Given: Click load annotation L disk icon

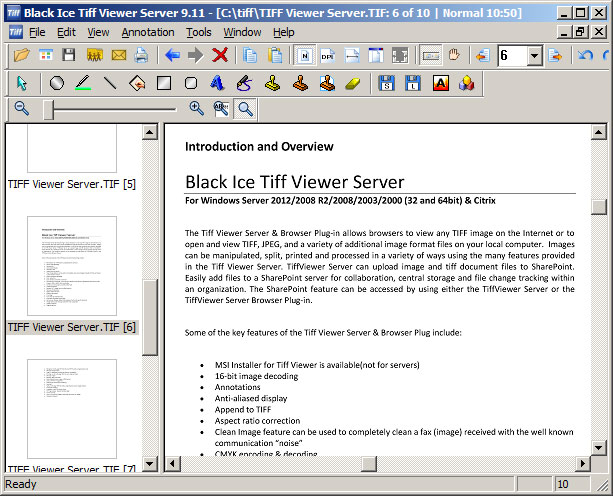Looking at the screenshot, I should coord(413,83).
